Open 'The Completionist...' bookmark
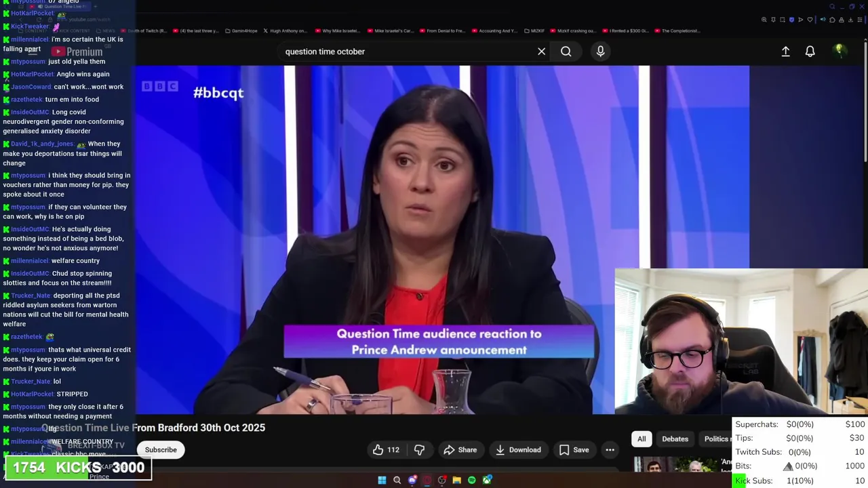This screenshot has width=868, height=488. tap(676, 30)
